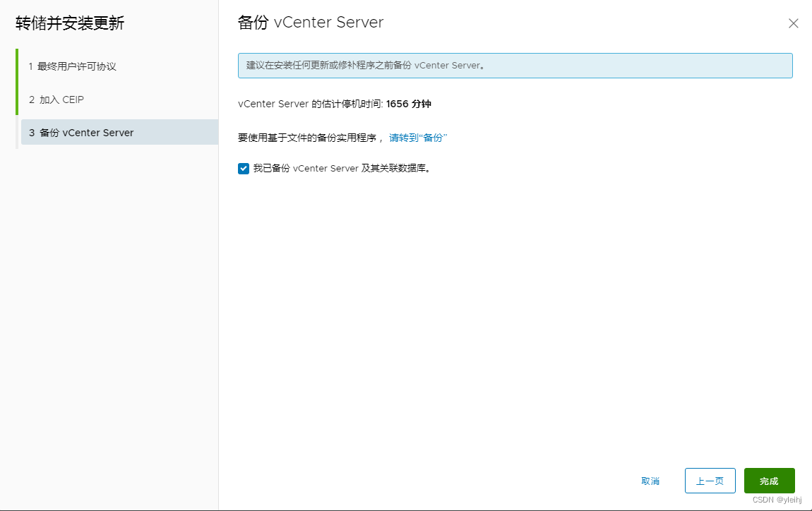The image size is (812, 511).
Task: Close the backup vCenter Server dialog
Action: pos(794,23)
